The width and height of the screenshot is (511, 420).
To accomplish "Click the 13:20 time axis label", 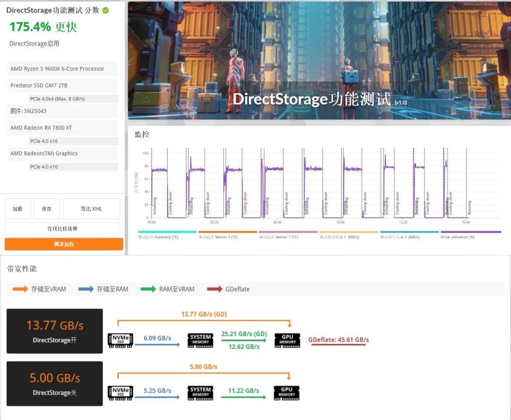I will (403, 223).
